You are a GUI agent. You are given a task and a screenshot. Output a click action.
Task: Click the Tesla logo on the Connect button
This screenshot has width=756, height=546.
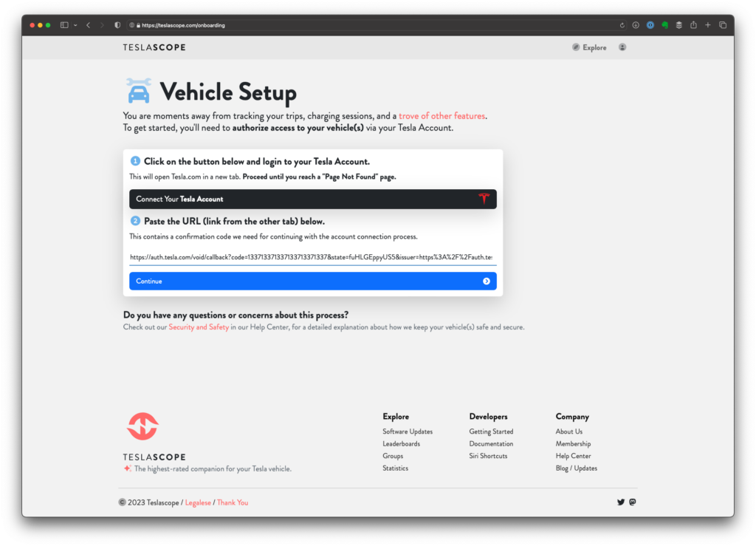484,199
